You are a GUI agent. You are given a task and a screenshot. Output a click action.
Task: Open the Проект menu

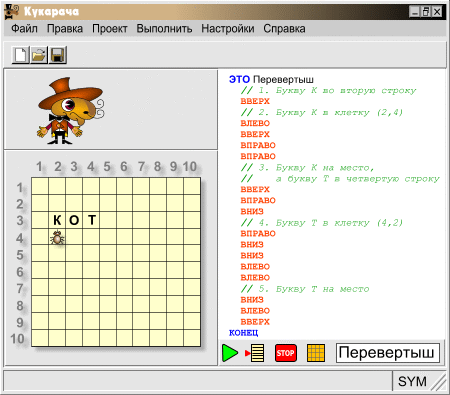(110, 29)
